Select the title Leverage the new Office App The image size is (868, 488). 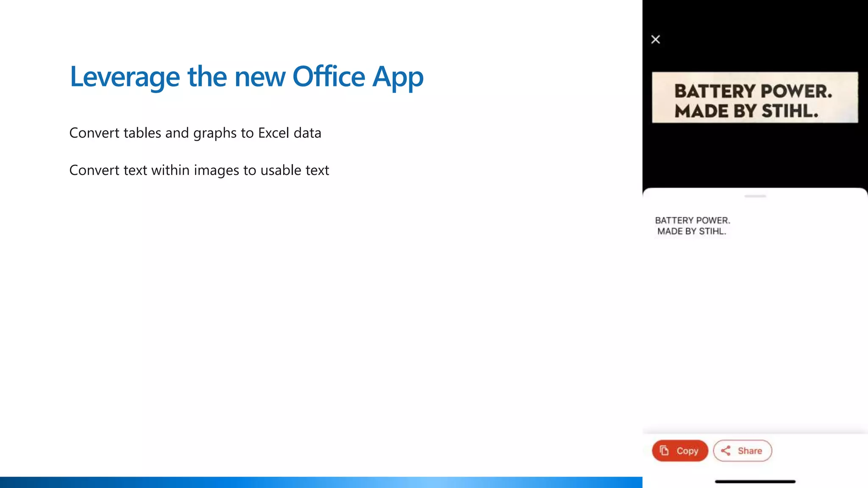247,77
